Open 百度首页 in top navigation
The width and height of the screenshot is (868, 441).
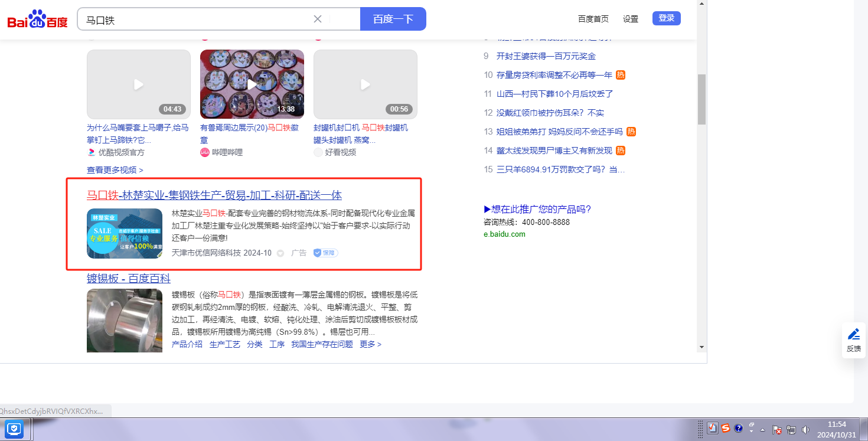coord(593,19)
